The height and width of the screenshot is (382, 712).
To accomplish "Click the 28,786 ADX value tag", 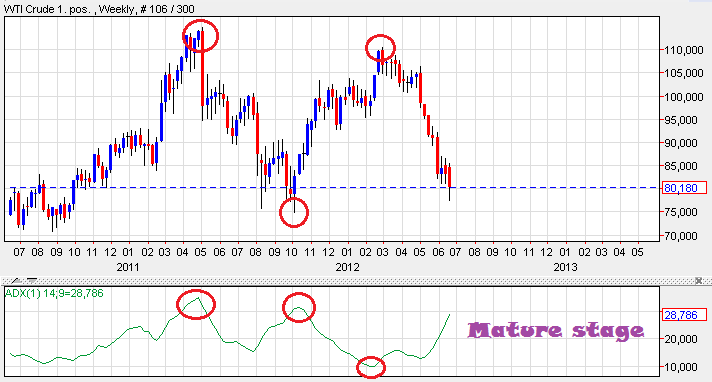I will (684, 315).
